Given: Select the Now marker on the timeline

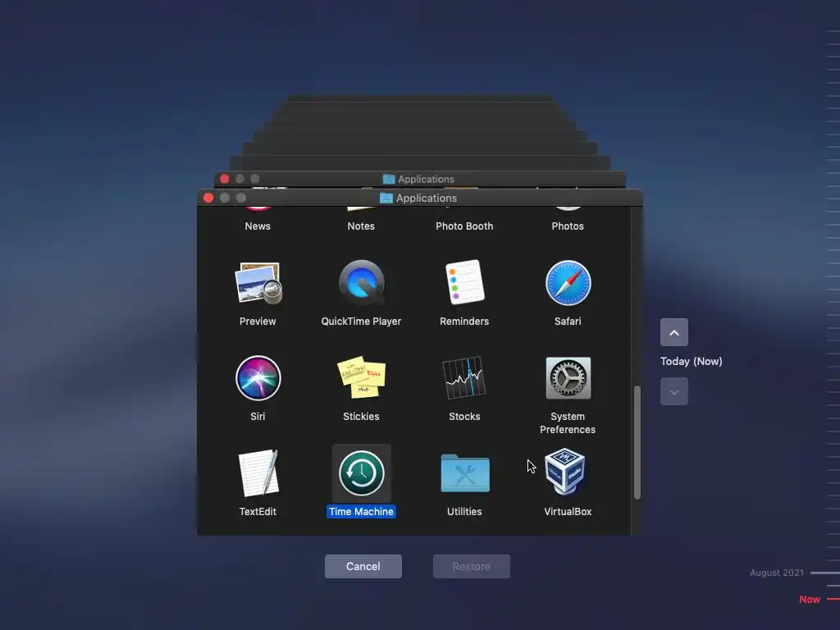Looking at the screenshot, I should click(x=810, y=600).
